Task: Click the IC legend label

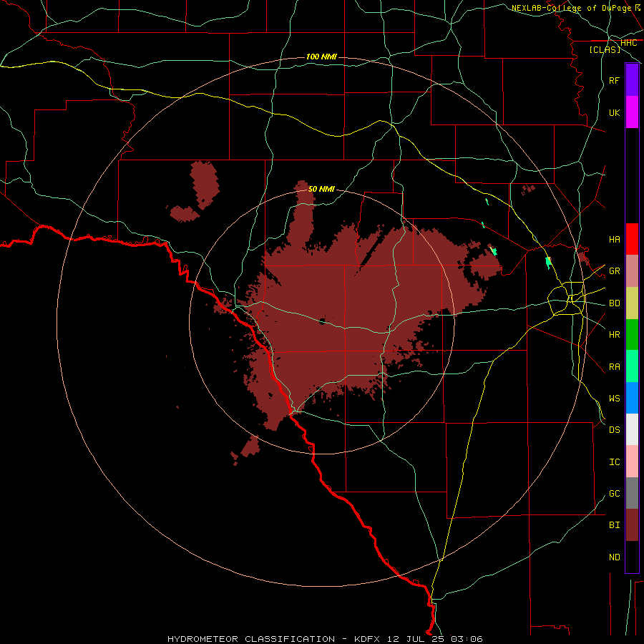Action: pos(614,462)
